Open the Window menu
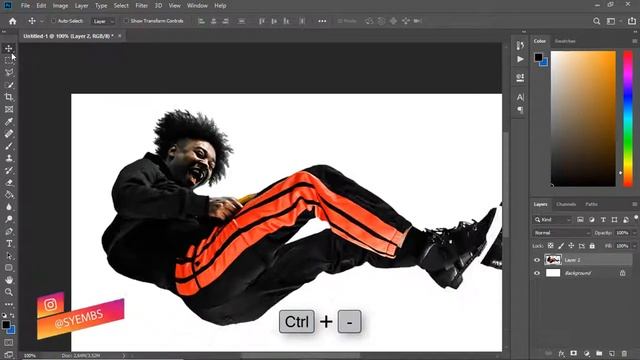The width and height of the screenshot is (640, 360). click(x=197, y=6)
